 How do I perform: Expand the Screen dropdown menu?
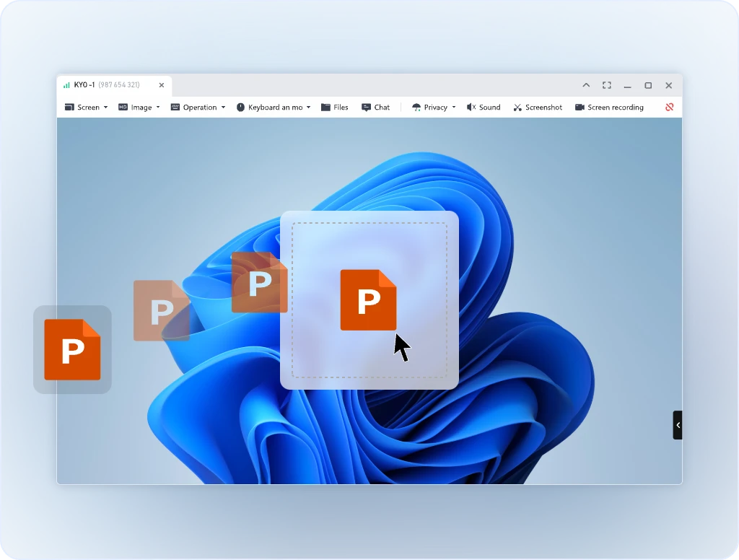(x=86, y=108)
